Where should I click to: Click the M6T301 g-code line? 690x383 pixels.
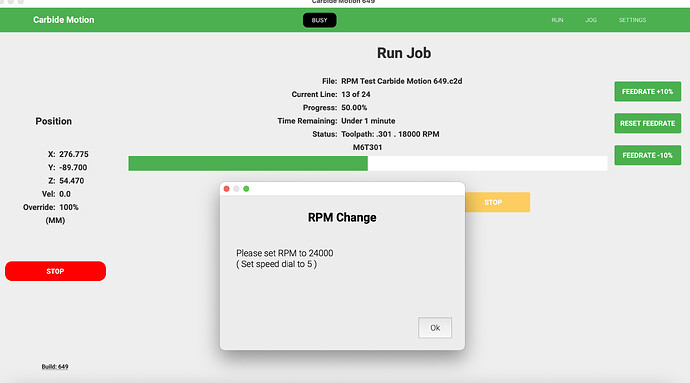coord(367,147)
